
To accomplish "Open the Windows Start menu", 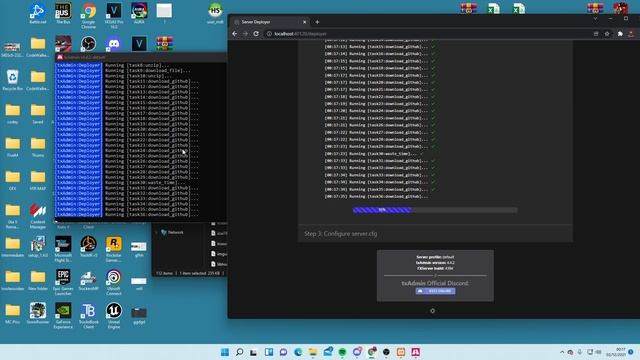I will point(224,352).
